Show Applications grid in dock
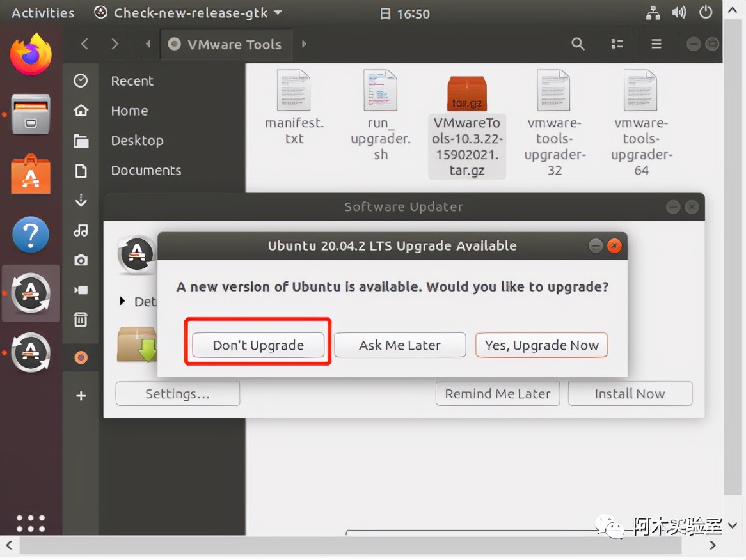The width and height of the screenshot is (746, 560). coord(31,523)
